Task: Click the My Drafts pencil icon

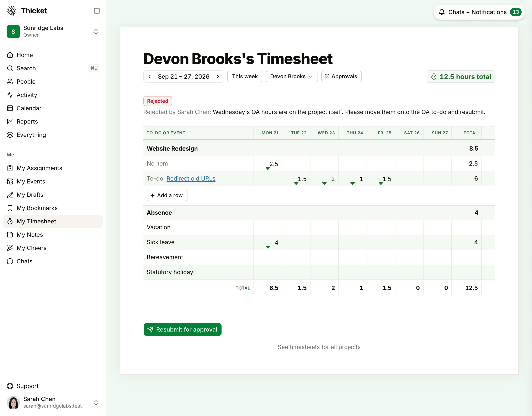Action: (10, 195)
